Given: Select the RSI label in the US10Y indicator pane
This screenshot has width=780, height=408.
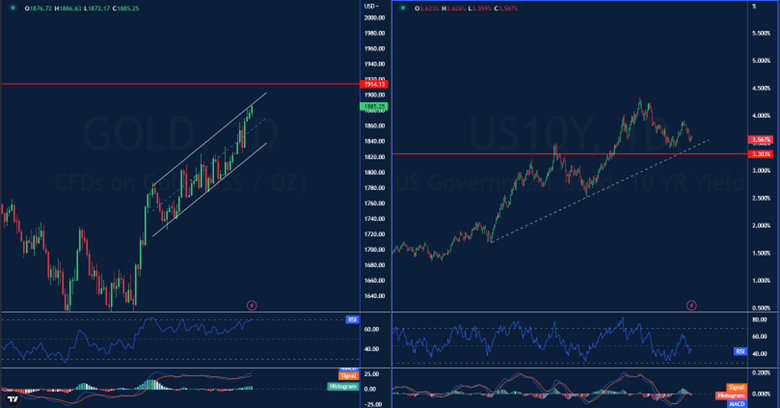Looking at the screenshot, I should pyautogui.click(x=740, y=351).
